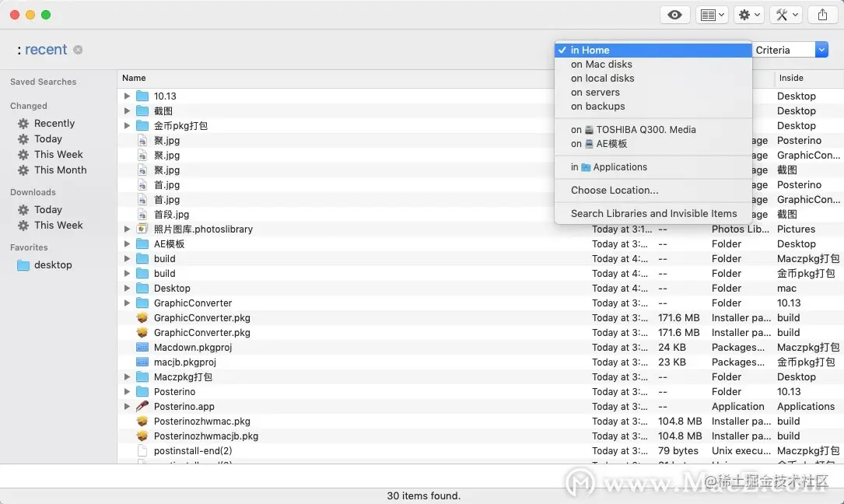The height and width of the screenshot is (504, 844).
Task: Select 'on servers' menu entry
Action: click(653, 92)
